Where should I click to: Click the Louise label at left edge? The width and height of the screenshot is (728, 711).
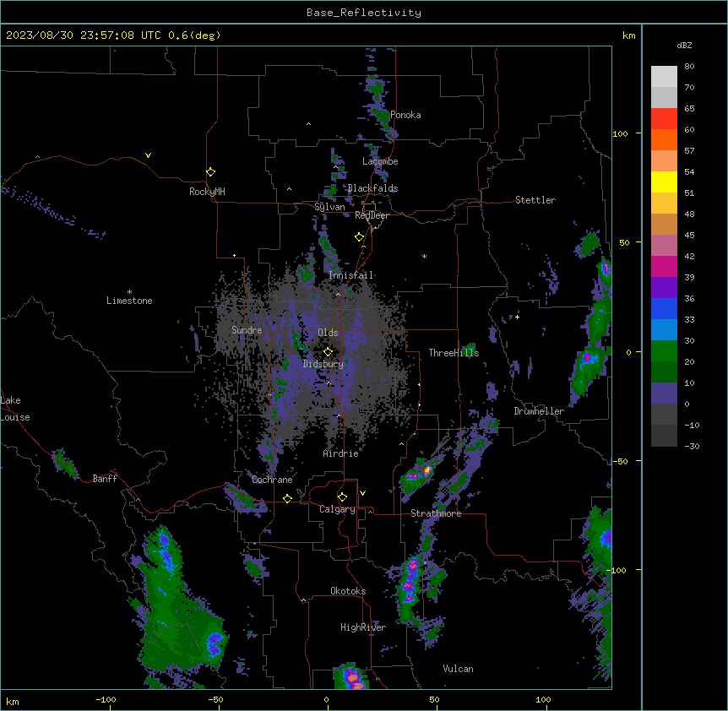[15, 417]
